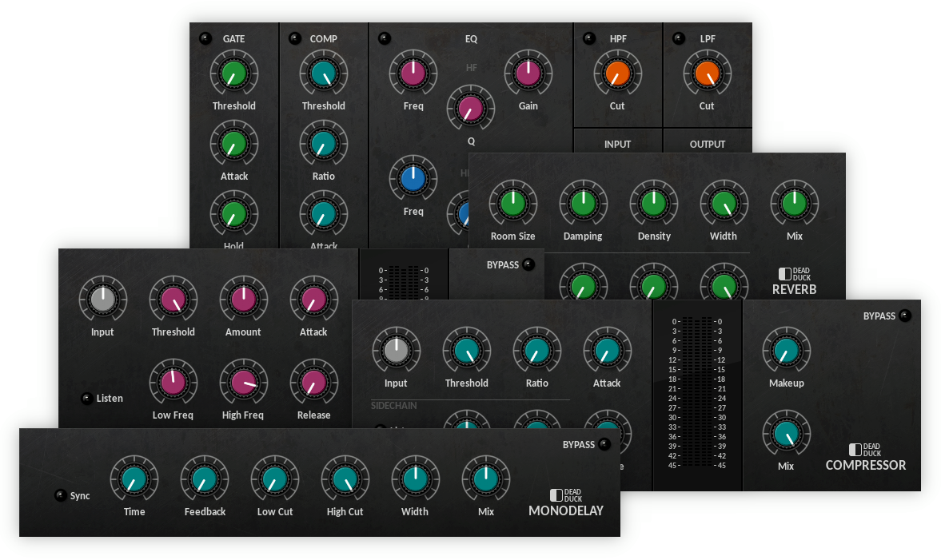Toggle BYPASS on the pink-knob plugin
The width and height of the screenshot is (941, 560).
528,264
